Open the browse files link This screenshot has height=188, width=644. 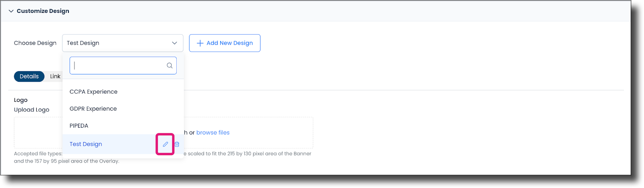[x=213, y=132]
